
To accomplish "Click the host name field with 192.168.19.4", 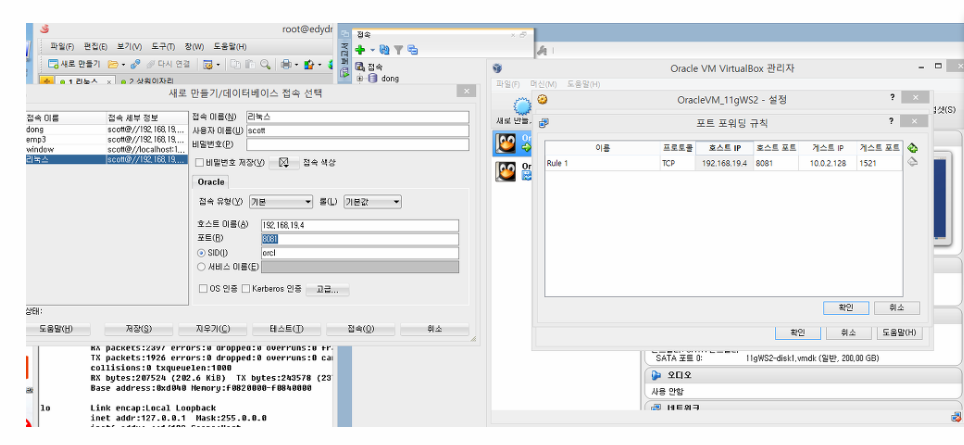I will pos(360,226).
